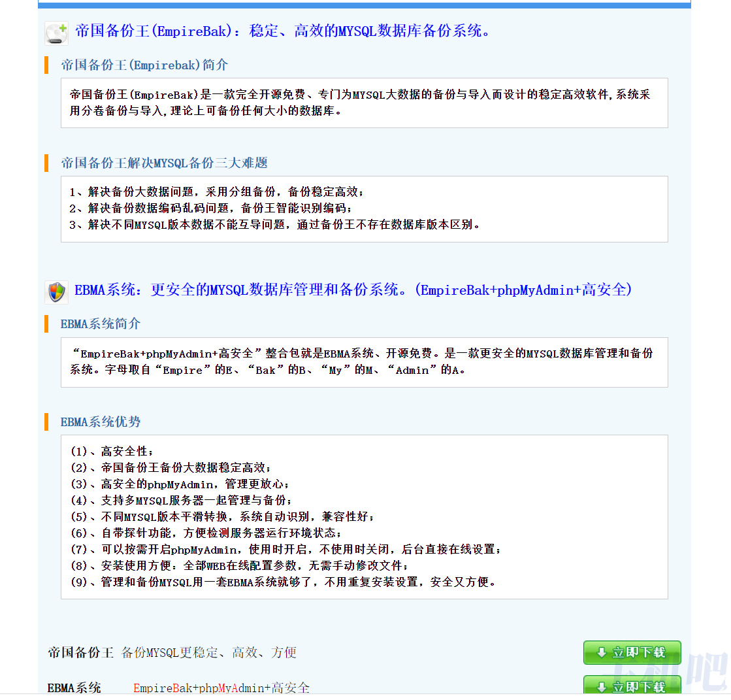This screenshot has width=731, height=700.
Task: Click the bottom EBMA系统 product label
Action: 74,688
